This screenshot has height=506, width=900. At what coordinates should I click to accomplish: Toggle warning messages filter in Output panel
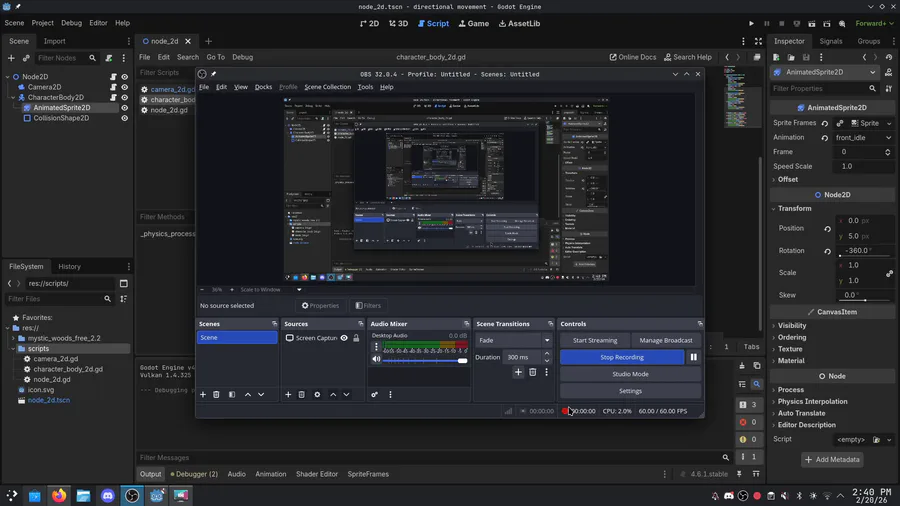(x=748, y=439)
